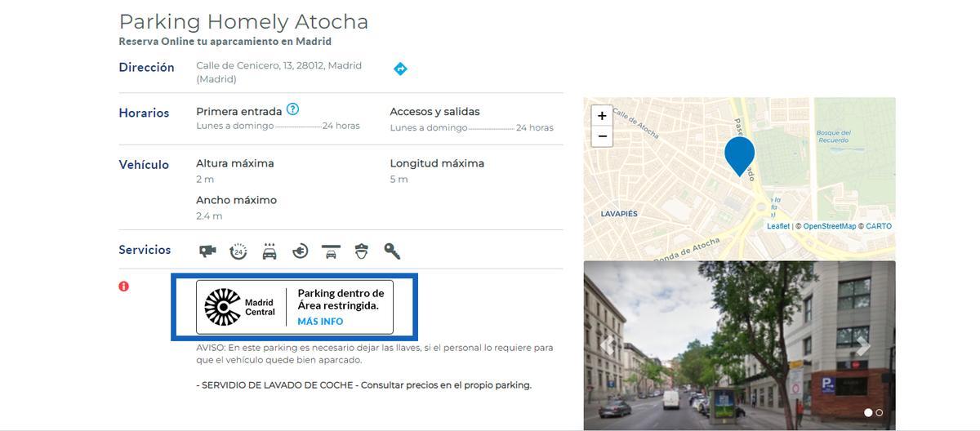
Task: Click the car wash service icon
Action: coord(269,251)
